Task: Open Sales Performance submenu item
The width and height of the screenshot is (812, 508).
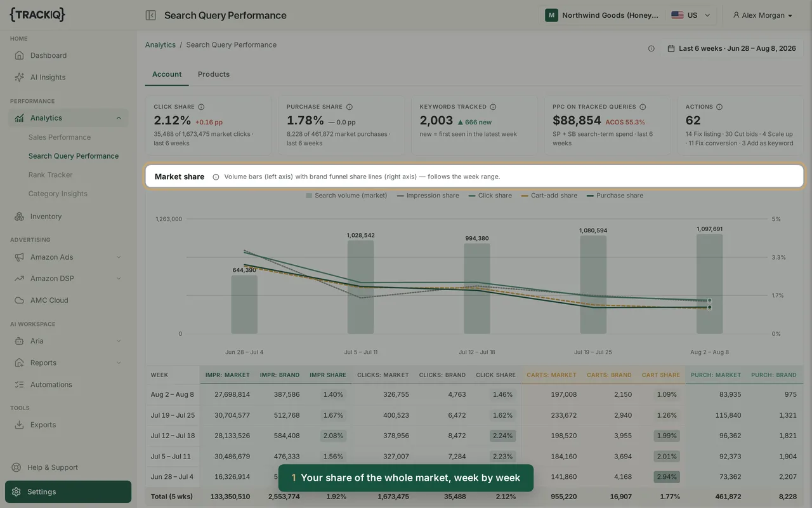Action: tap(60, 137)
